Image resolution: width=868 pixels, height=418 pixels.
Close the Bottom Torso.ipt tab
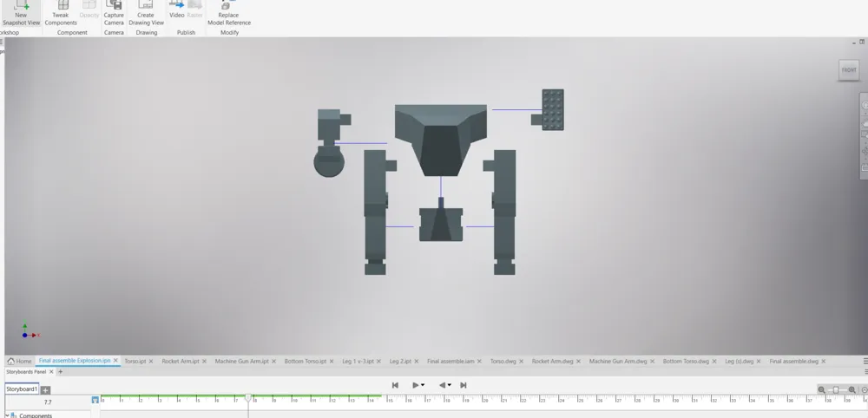(332, 361)
